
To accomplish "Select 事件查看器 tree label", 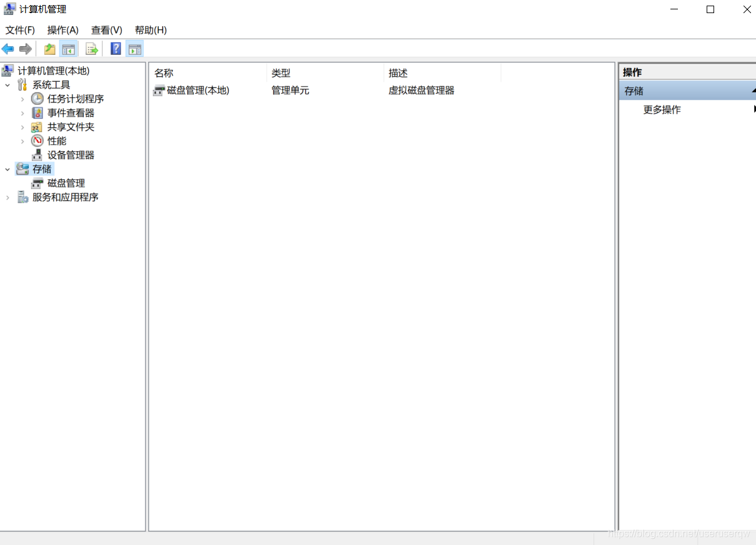I will click(71, 113).
